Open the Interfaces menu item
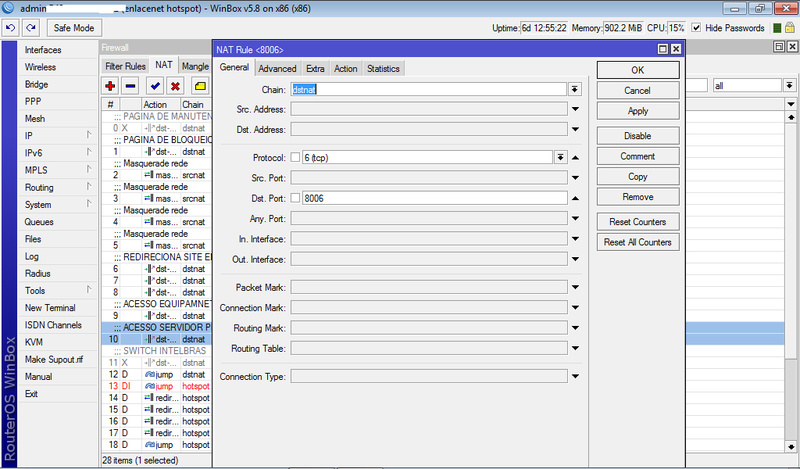Viewport: 800px width, 469px height. coord(57,50)
